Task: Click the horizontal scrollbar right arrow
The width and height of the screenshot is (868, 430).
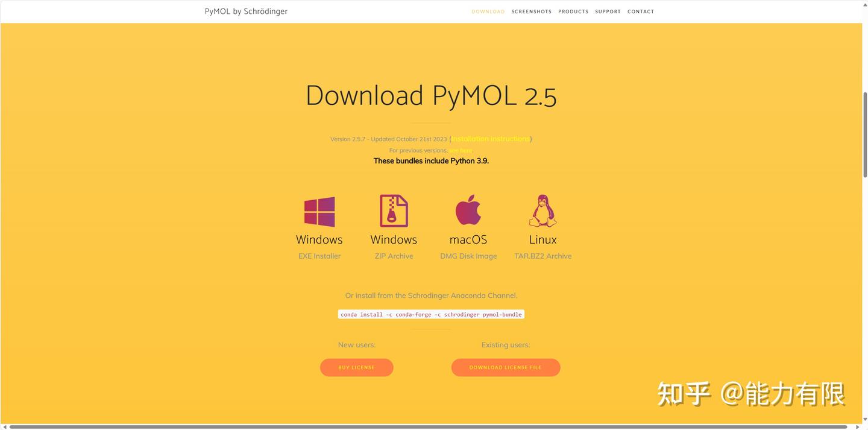Action: click(858, 427)
